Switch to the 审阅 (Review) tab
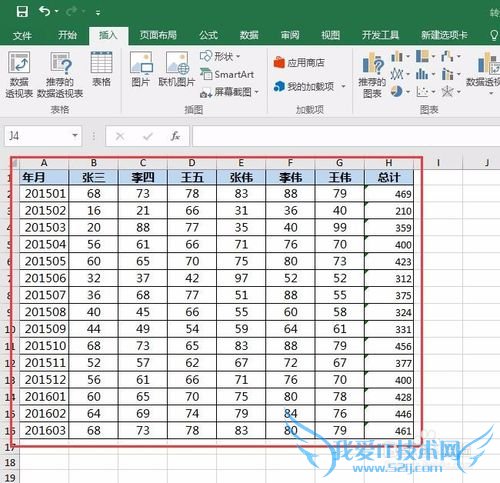Viewport: 500px width, 483px height. tap(290, 35)
